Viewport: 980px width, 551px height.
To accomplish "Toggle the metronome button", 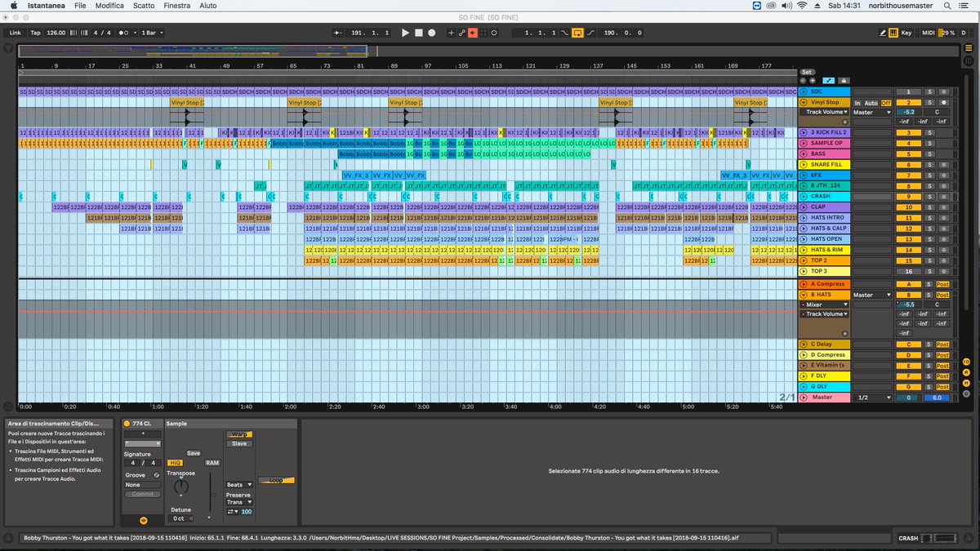I will [x=125, y=33].
